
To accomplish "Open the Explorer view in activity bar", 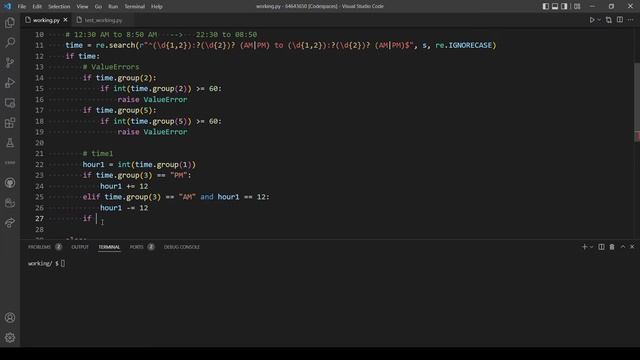I will coord(10,22).
